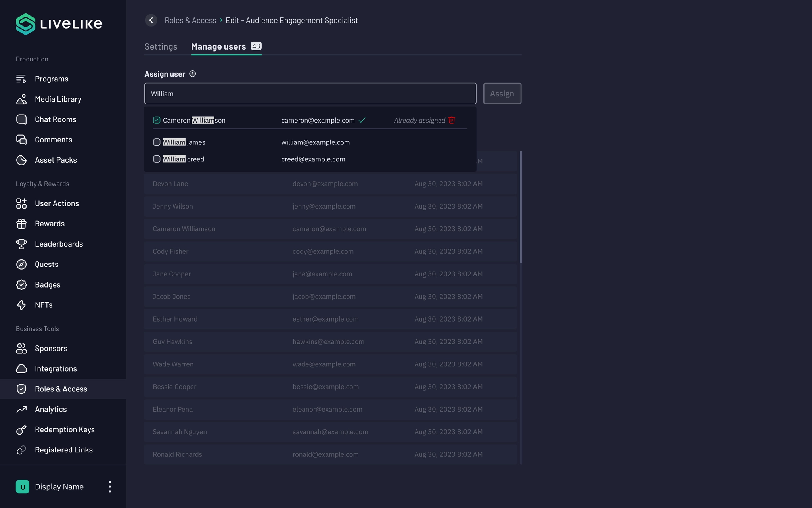Select creed@example.com email
Viewport: 812px width, 508px height.
[313, 159]
